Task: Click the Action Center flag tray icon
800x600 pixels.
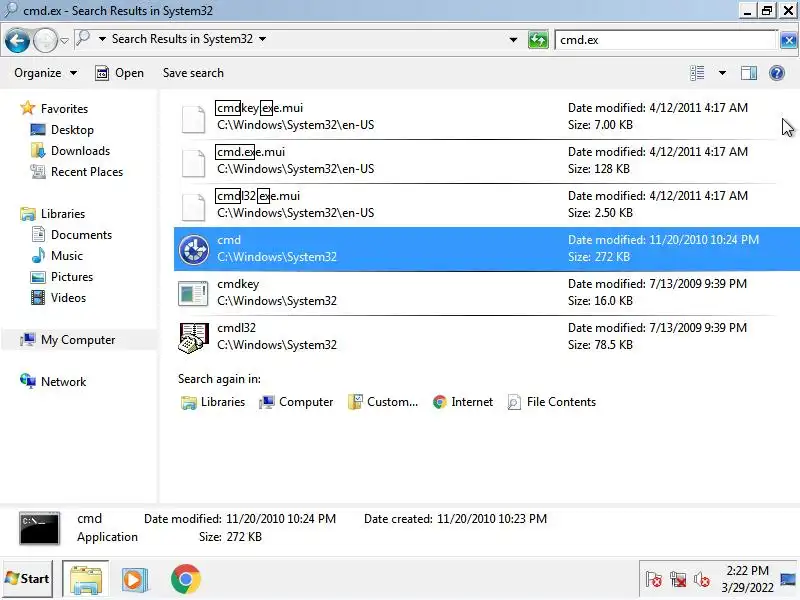Action: point(654,580)
